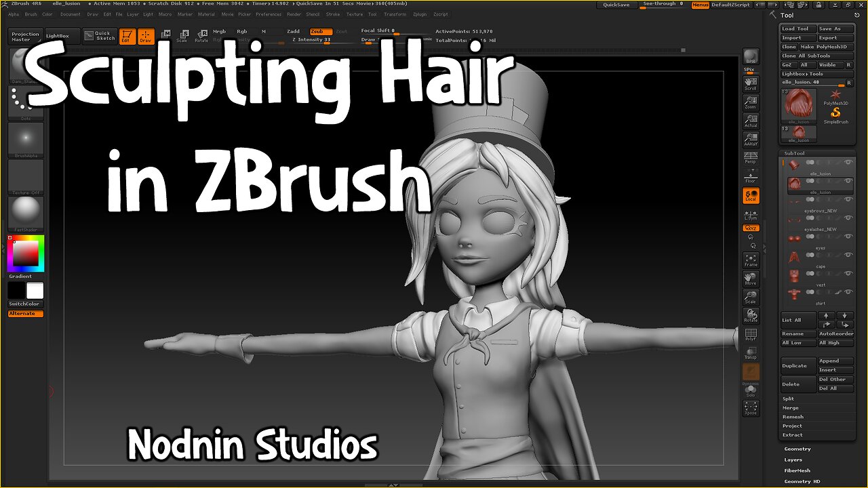Image resolution: width=868 pixels, height=488 pixels.
Task: Adjust the Z Intensity slider
Action: click(x=321, y=40)
